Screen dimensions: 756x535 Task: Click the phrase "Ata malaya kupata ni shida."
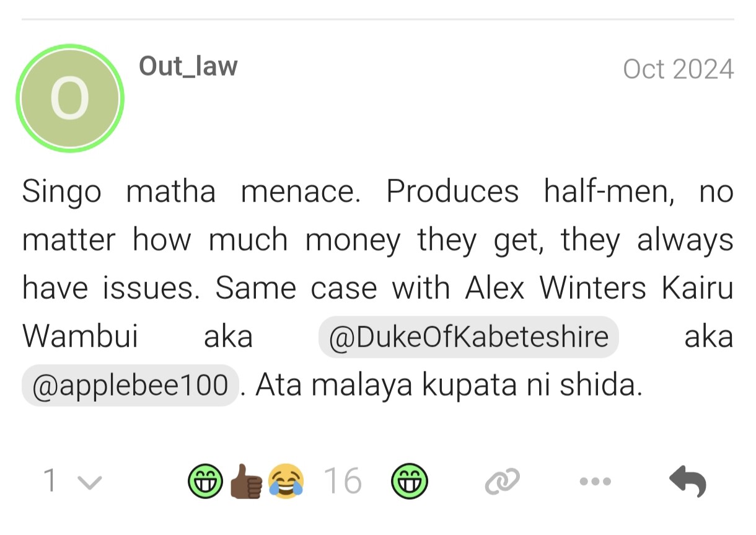tap(449, 386)
